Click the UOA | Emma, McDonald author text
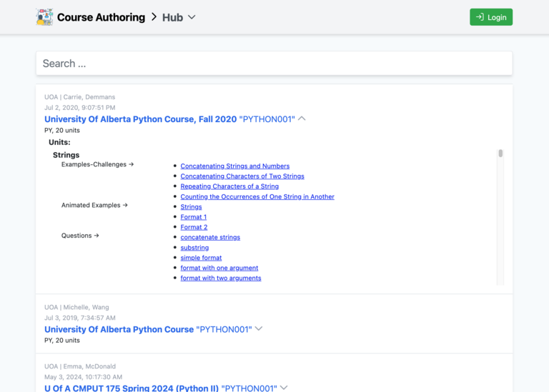The height and width of the screenshot is (392, 549). [x=80, y=366]
